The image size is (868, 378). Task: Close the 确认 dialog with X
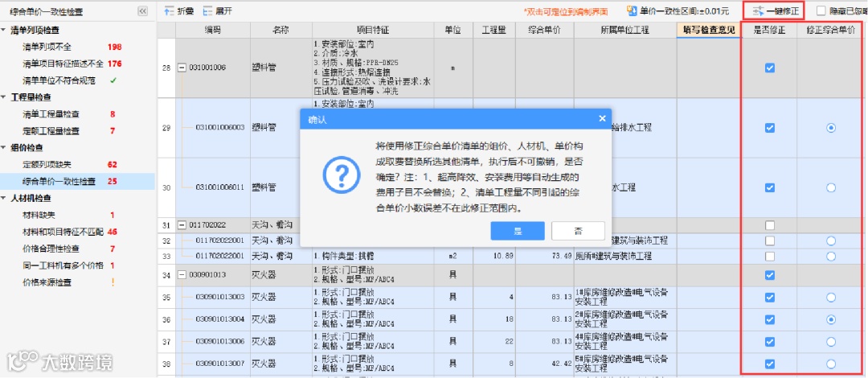(x=602, y=118)
